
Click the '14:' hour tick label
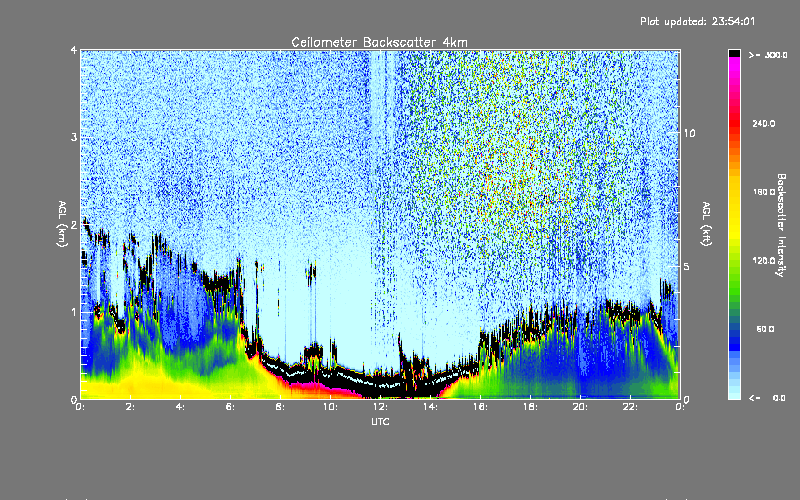[430, 407]
